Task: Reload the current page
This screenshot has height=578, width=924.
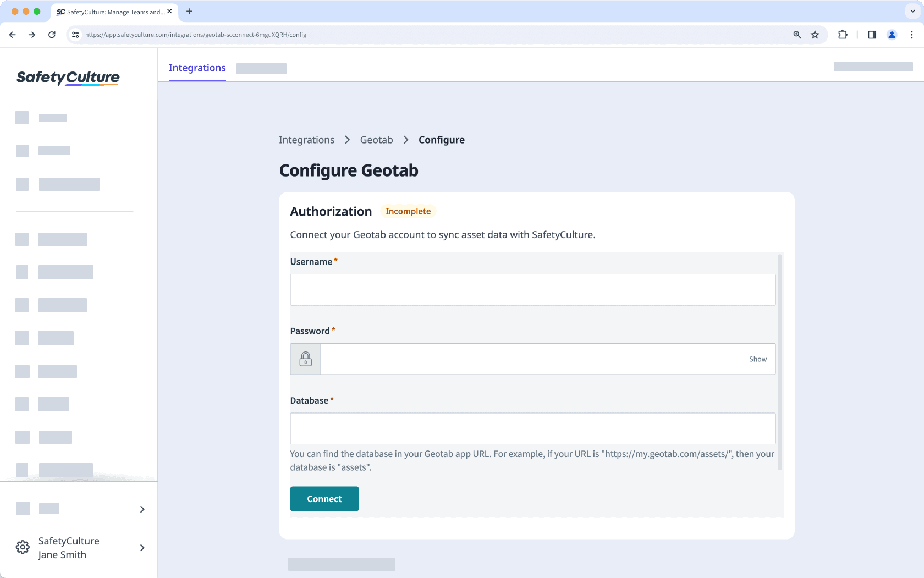Action: pos(52,34)
